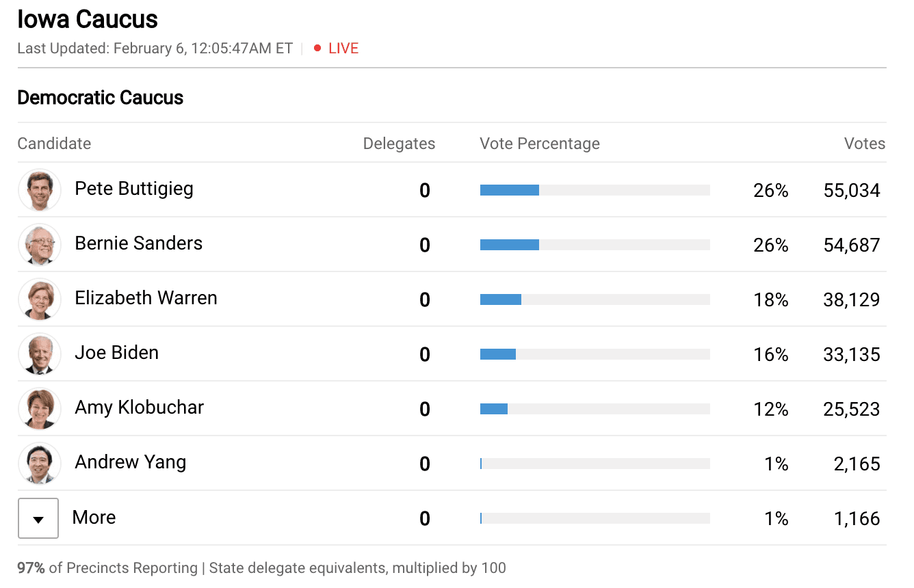Click Joe Biden's portrait photo
The height and width of the screenshot is (588, 914).
(x=40, y=354)
